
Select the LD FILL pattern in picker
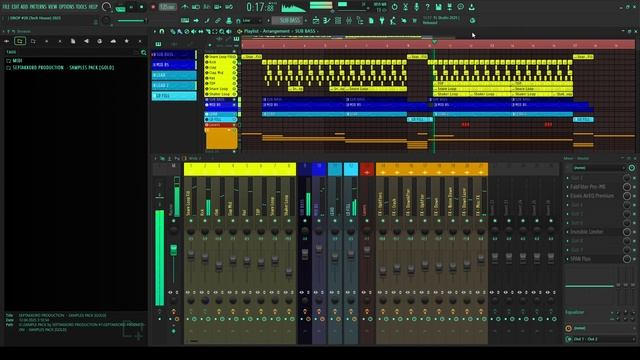click(x=174, y=96)
